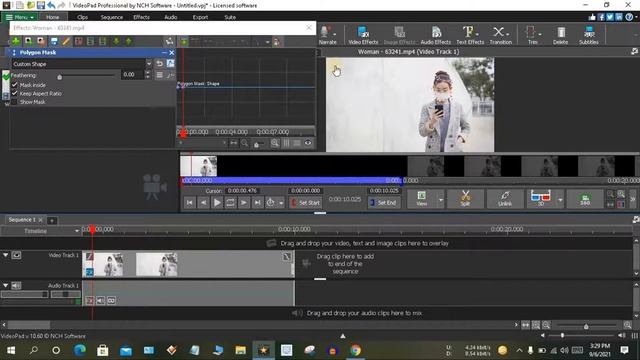The image size is (640, 360).
Task: Click the help question mark icon
Action: click(x=629, y=17)
